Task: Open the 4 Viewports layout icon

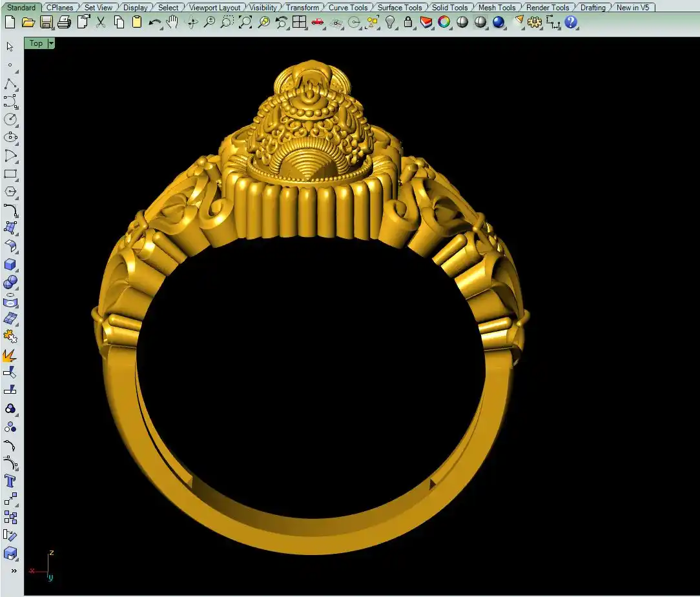Action: click(x=299, y=23)
